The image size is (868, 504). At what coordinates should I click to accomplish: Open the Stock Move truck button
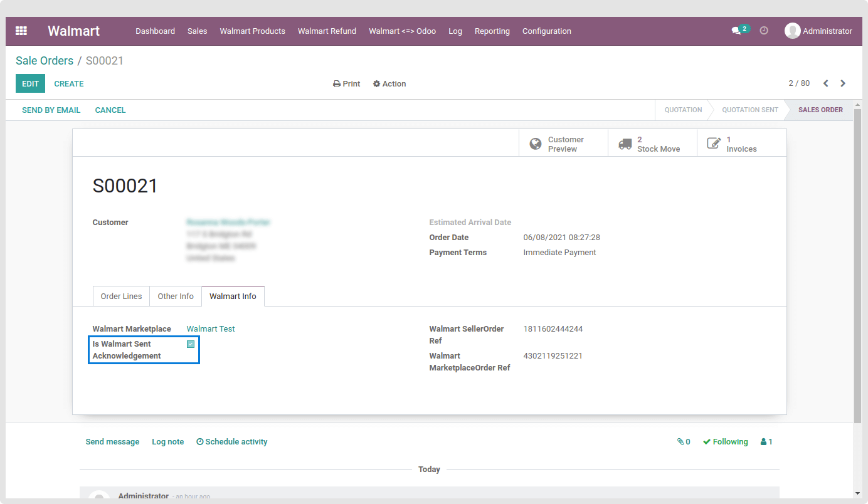pos(652,144)
